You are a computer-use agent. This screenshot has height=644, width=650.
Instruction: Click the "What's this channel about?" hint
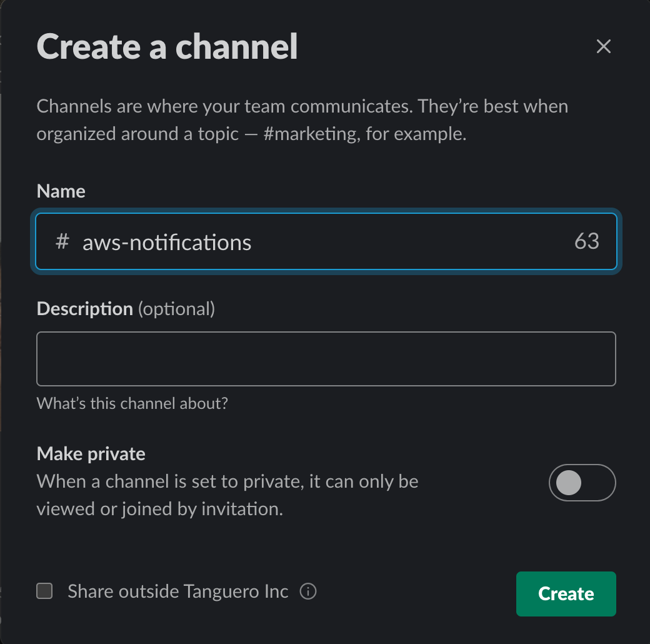pyautogui.click(x=132, y=403)
